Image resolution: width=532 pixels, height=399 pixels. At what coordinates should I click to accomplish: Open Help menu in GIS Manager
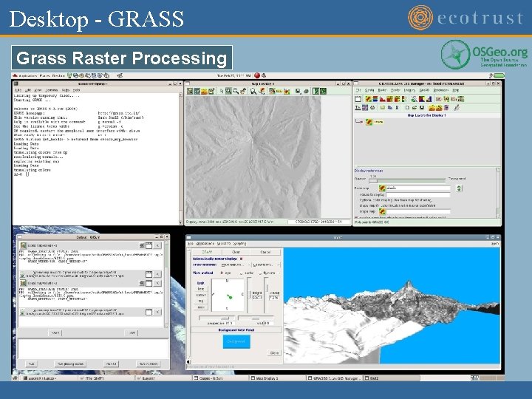click(456, 90)
